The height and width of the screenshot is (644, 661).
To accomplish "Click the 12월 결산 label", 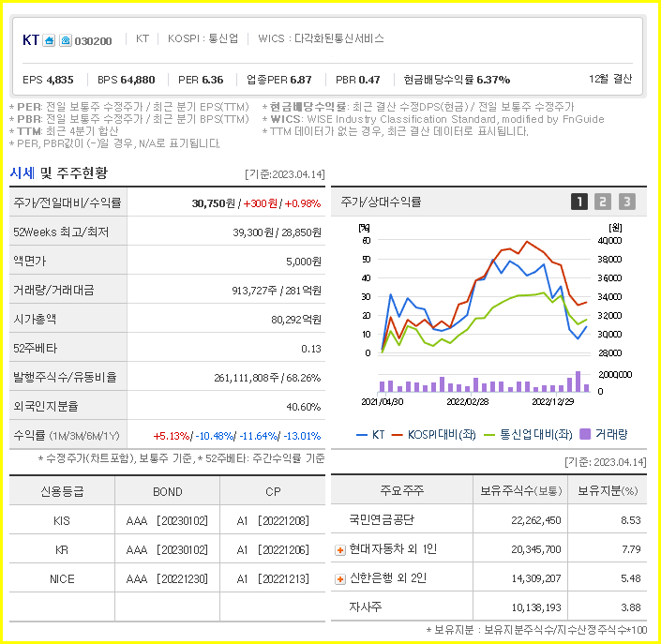I will tap(610, 79).
